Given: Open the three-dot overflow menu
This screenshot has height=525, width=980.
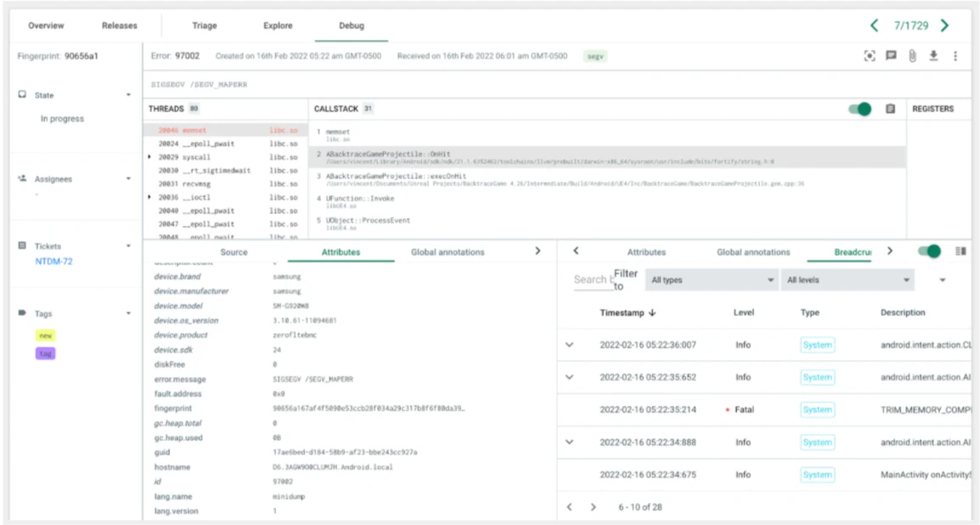Looking at the screenshot, I should coord(955,57).
